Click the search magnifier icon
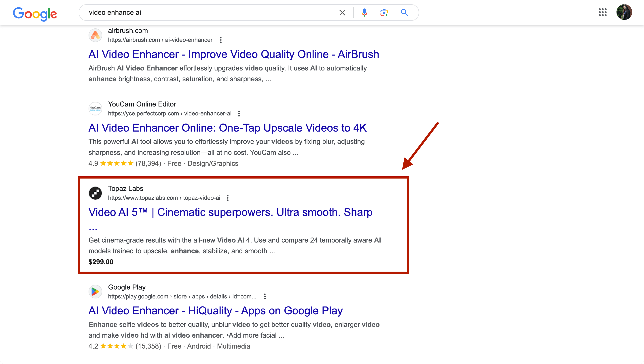 [x=404, y=12]
